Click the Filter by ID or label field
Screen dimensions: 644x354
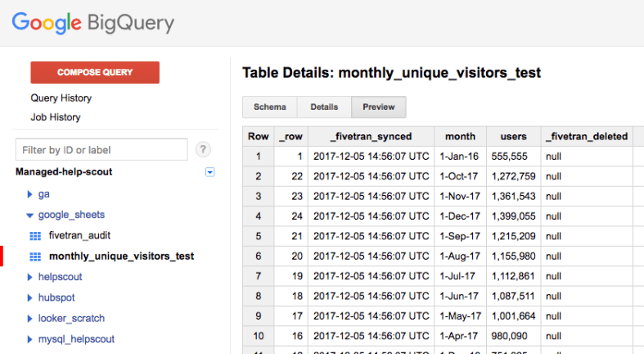coord(101,150)
